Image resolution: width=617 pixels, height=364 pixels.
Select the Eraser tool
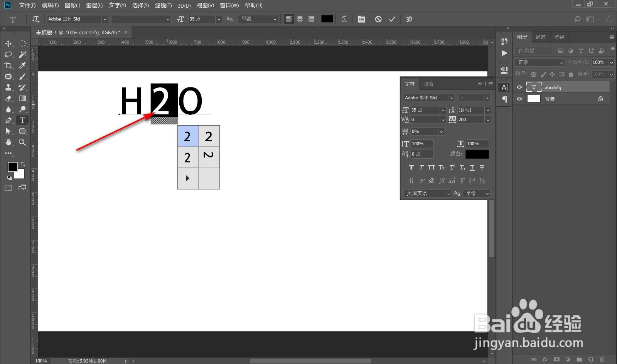[8, 98]
